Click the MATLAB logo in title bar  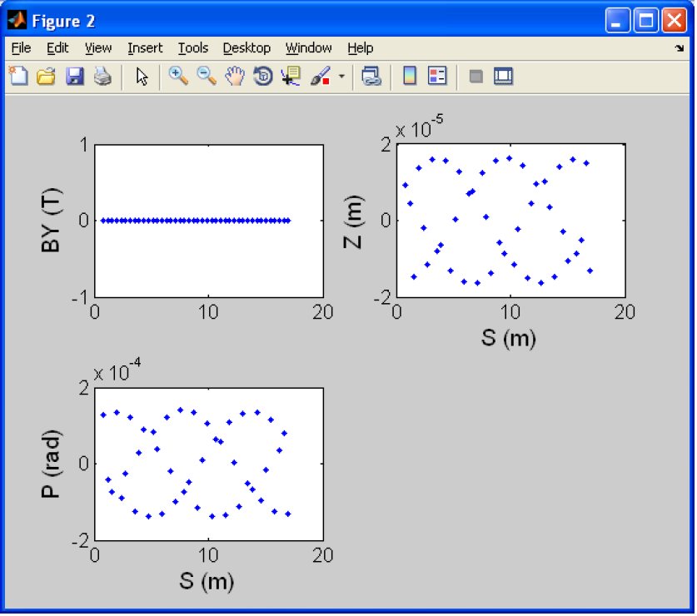point(17,20)
